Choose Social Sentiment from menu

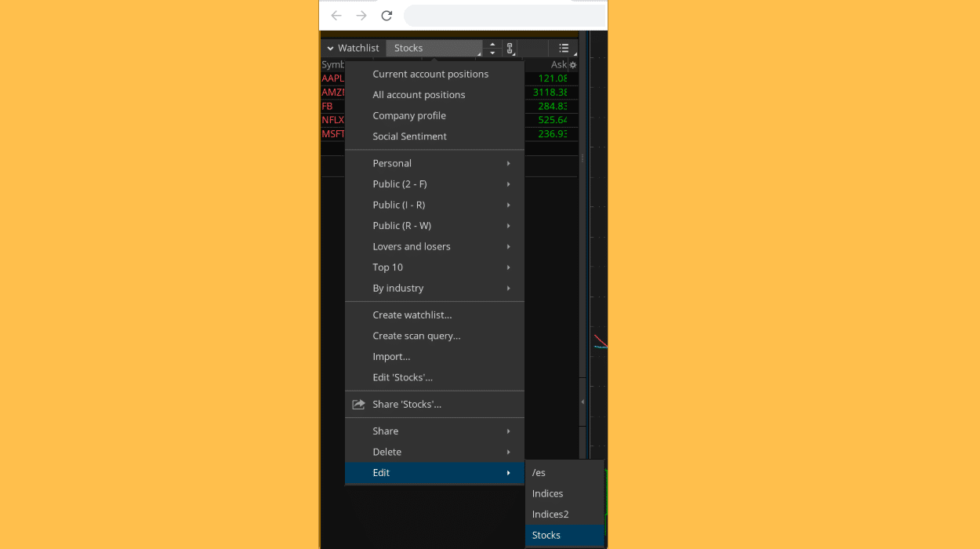[x=409, y=136]
